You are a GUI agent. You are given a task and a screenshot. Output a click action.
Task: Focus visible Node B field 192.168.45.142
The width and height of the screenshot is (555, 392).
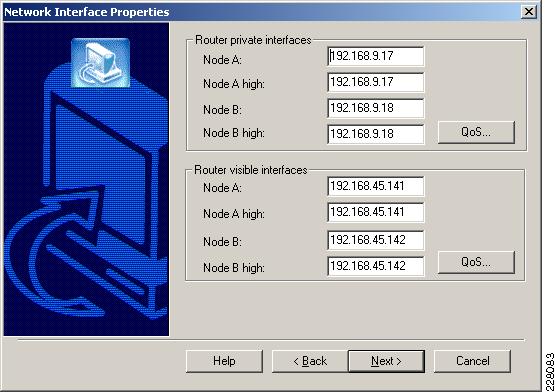click(376, 240)
